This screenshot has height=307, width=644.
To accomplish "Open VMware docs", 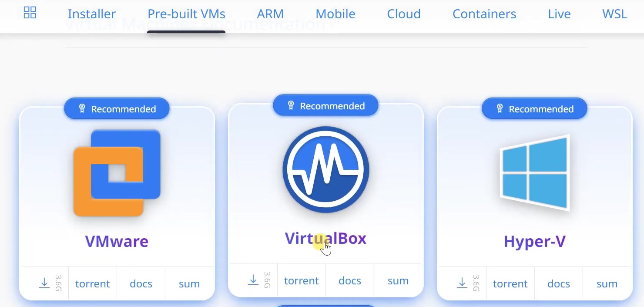I will click(141, 284).
